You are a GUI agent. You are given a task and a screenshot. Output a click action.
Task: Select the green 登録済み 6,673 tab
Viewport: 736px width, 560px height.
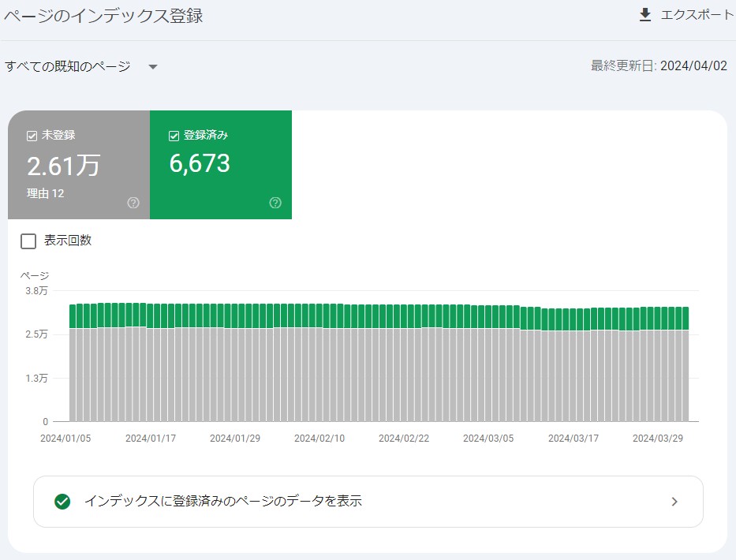[221, 165]
